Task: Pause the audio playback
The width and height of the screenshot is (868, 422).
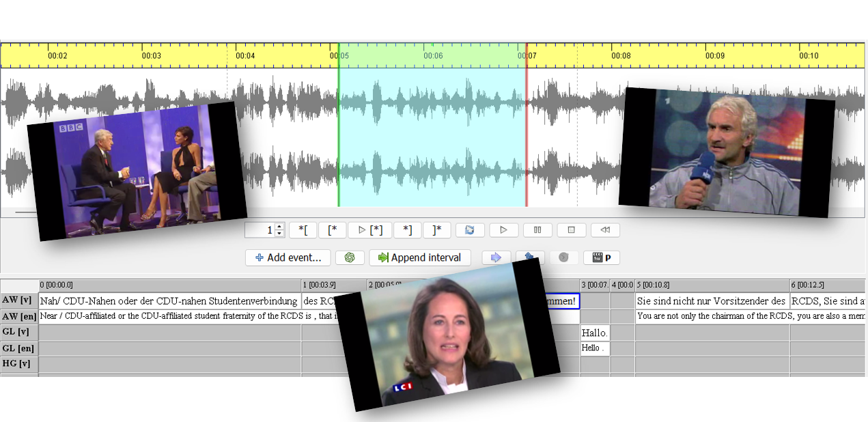Action: (x=537, y=230)
